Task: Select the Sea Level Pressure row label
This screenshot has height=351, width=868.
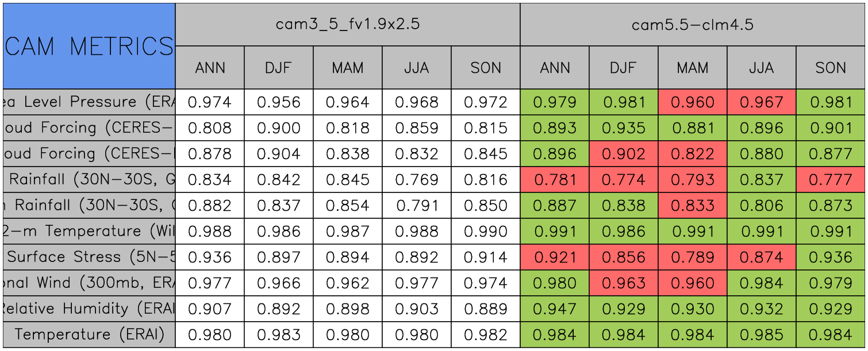Action: (89, 102)
